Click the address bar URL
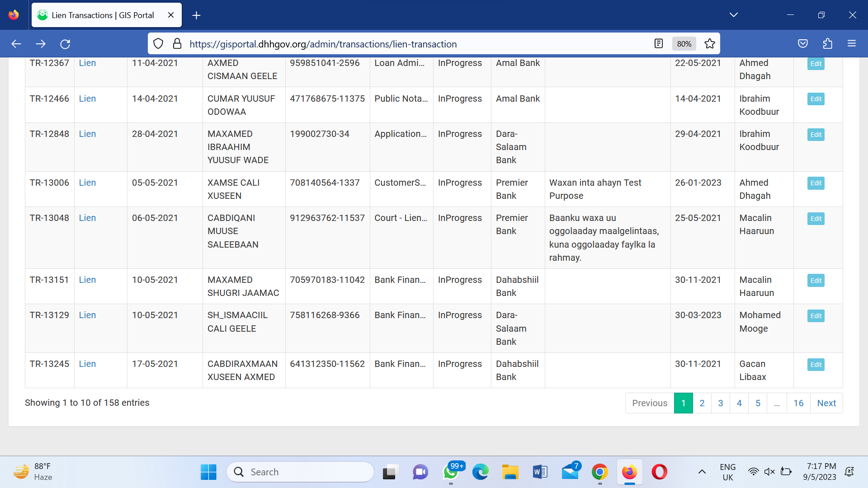This screenshot has height=488, width=868. pos(323,44)
